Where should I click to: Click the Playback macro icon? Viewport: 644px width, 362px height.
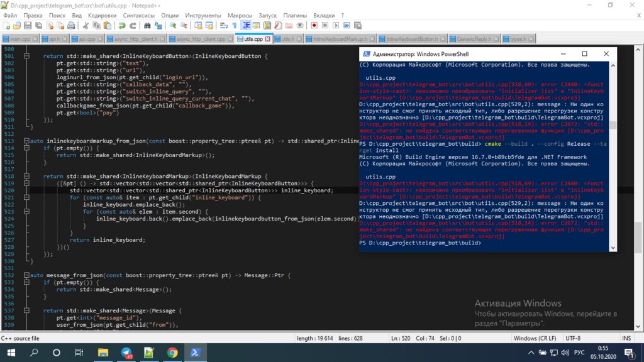[x=336, y=25]
